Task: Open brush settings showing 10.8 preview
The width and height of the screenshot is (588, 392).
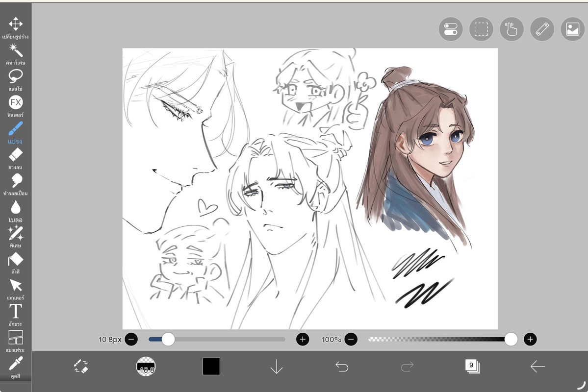Action: (x=146, y=366)
